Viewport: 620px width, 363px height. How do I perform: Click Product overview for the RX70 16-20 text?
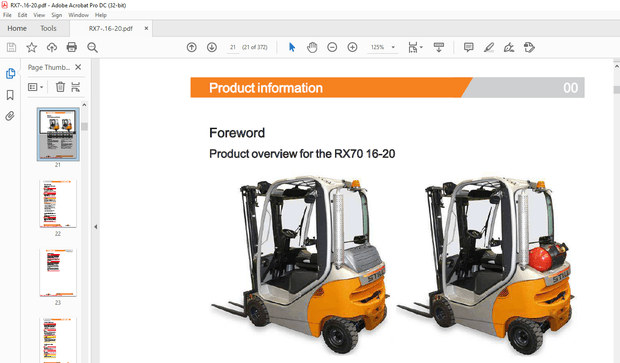pyautogui.click(x=302, y=154)
